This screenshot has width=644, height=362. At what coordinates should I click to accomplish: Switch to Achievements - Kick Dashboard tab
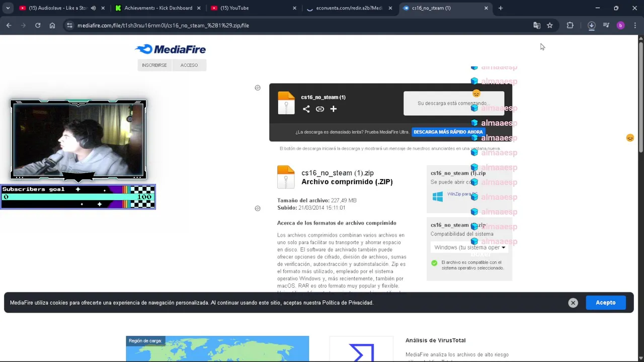coord(158,8)
